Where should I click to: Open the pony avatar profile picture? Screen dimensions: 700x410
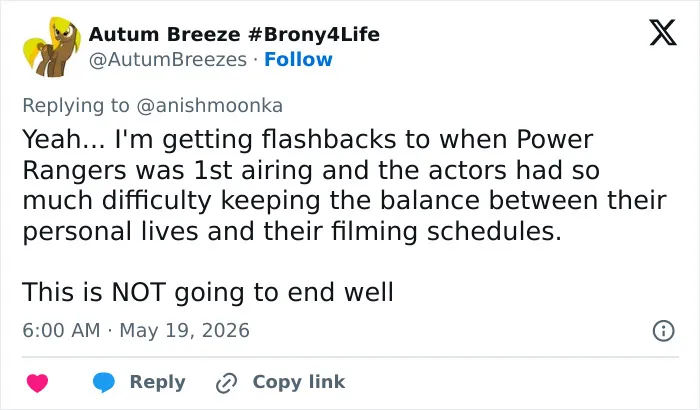[x=52, y=47]
